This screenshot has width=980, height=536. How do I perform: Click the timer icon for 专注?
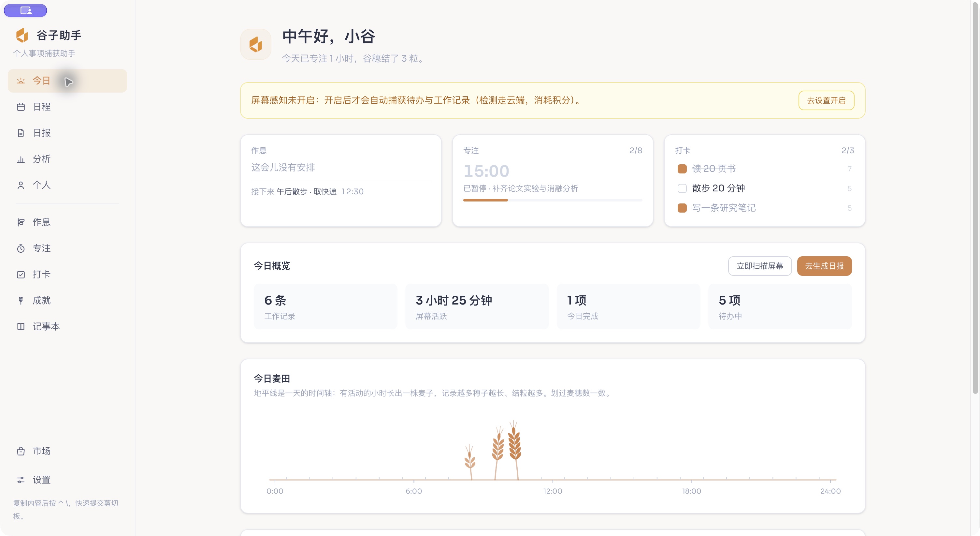click(x=21, y=248)
